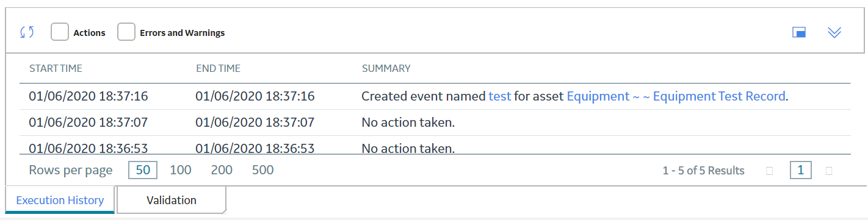868x220 pixels.
Task: Enable the Actions checkbox
Action: click(60, 32)
